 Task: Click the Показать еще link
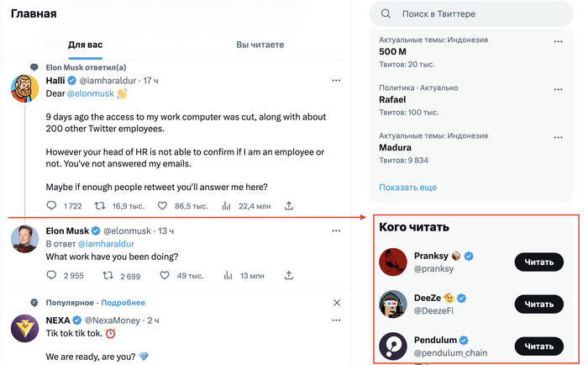[407, 187]
